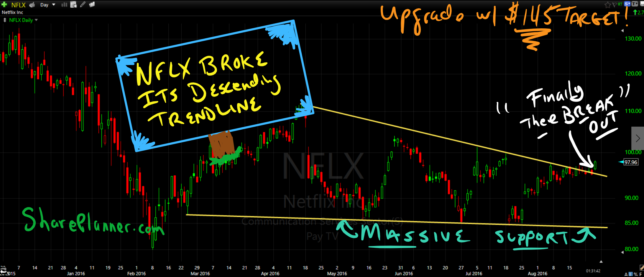
Task: Toggle the favorite star icon
Action: 608,5
